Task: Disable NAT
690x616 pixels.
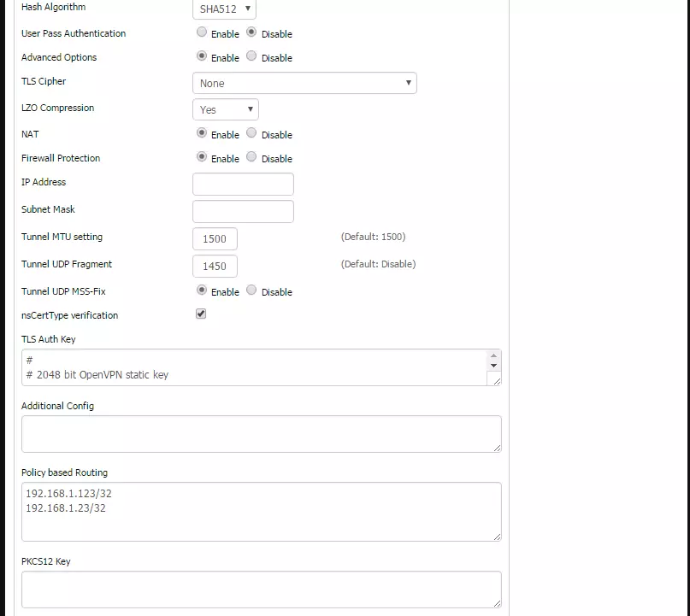Action: pyautogui.click(x=251, y=134)
